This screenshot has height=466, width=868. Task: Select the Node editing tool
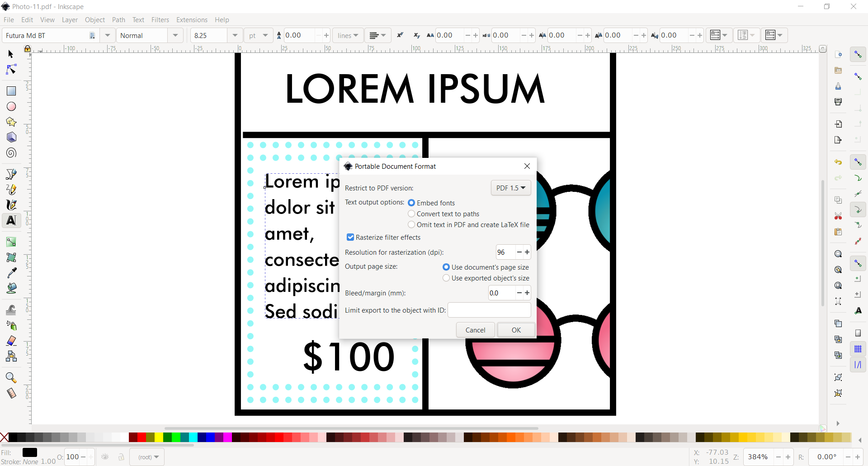click(11, 70)
